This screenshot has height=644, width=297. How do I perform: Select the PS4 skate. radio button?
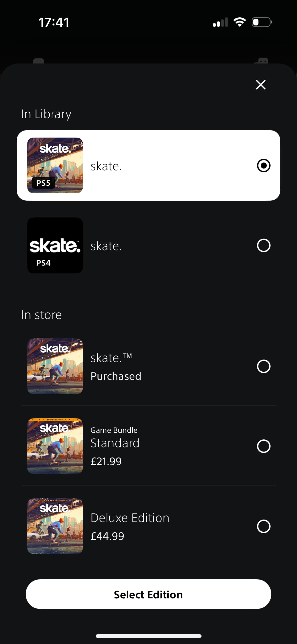[263, 245]
